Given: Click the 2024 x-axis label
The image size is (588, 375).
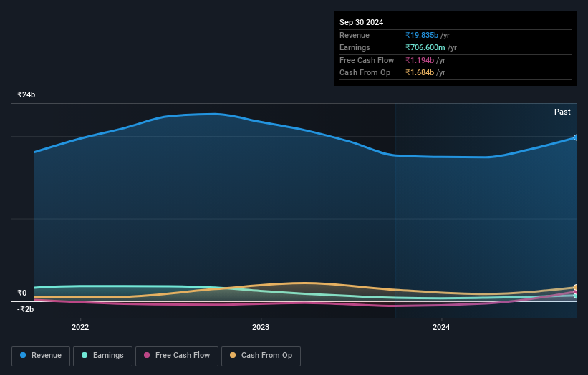Looking at the screenshot, I should [x=441, y=327].
